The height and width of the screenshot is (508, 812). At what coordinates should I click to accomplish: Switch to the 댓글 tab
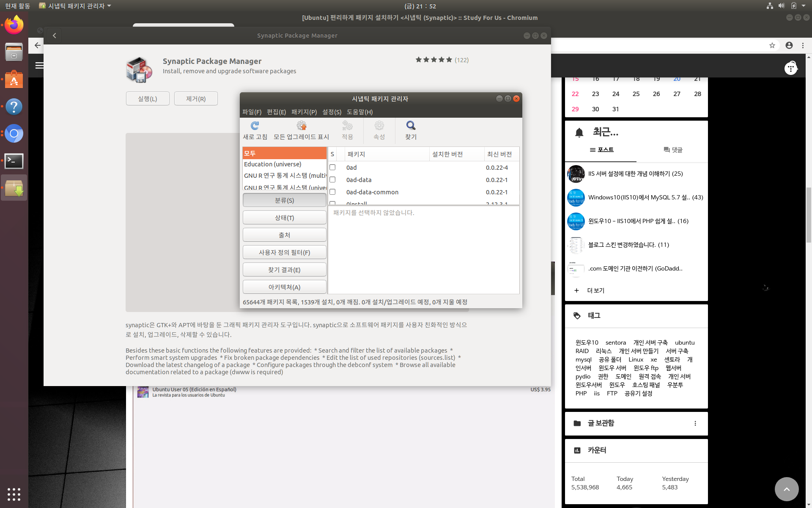point(672,150)
